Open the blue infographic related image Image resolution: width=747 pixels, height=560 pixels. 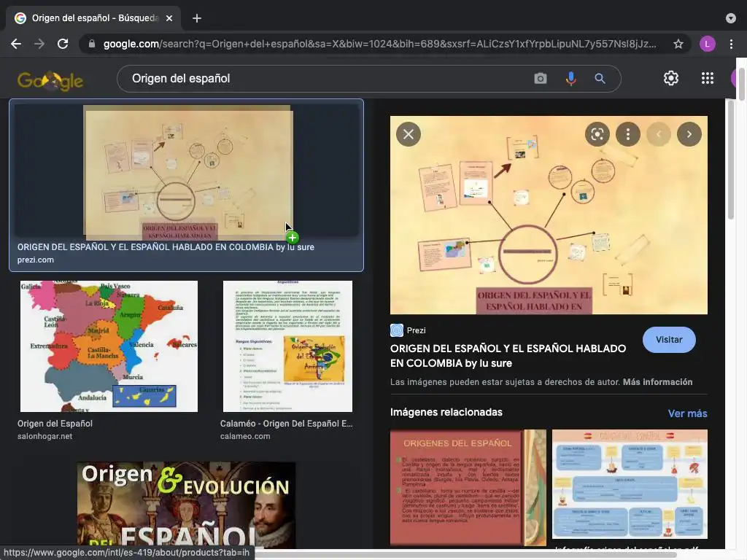coord(630,484)
